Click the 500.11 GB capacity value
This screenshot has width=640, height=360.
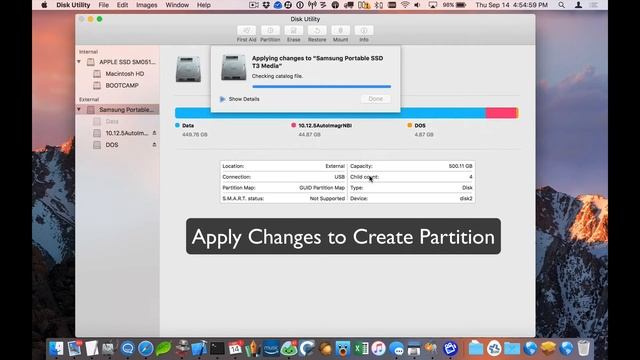point(460,166)
